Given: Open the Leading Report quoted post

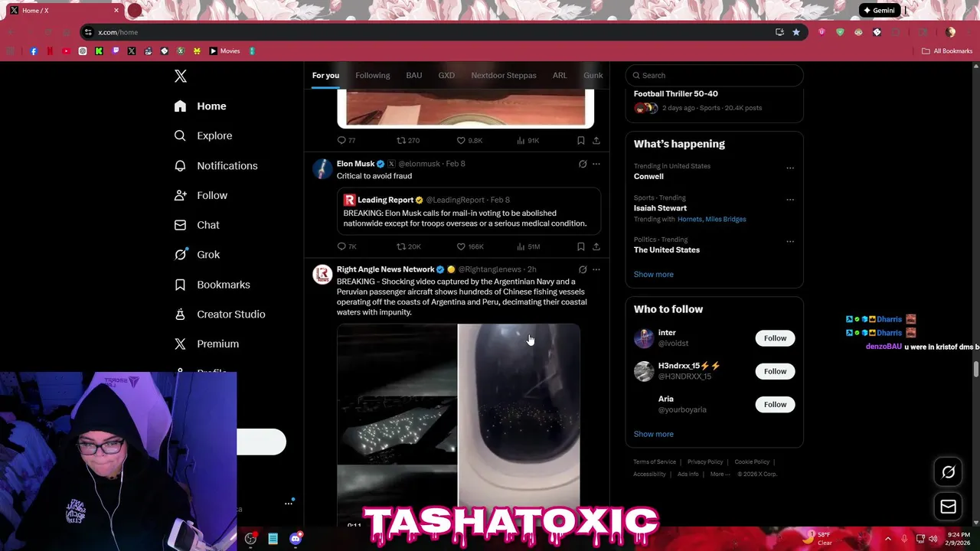Looking at the screenshot, I should click(x=469, y=211).
